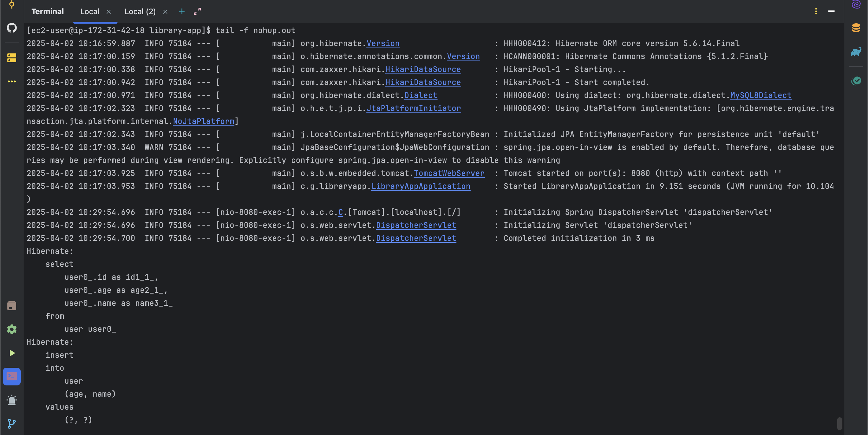The width and height of the screenshot is (868, 435).
Task: Click 'Completed initialization in 3 ms' message
Action: 579,238
